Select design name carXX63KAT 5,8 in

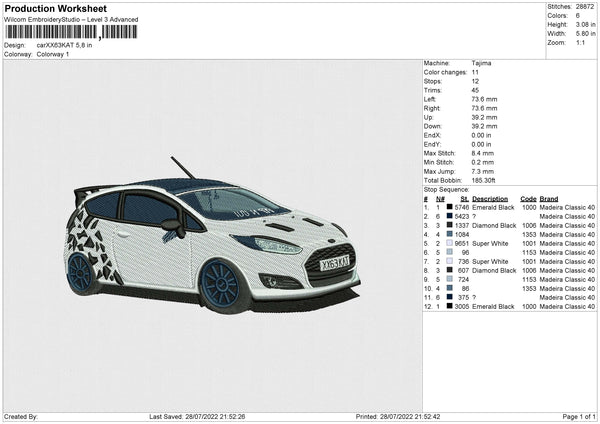pyautogui.click(x=64, y=45)
